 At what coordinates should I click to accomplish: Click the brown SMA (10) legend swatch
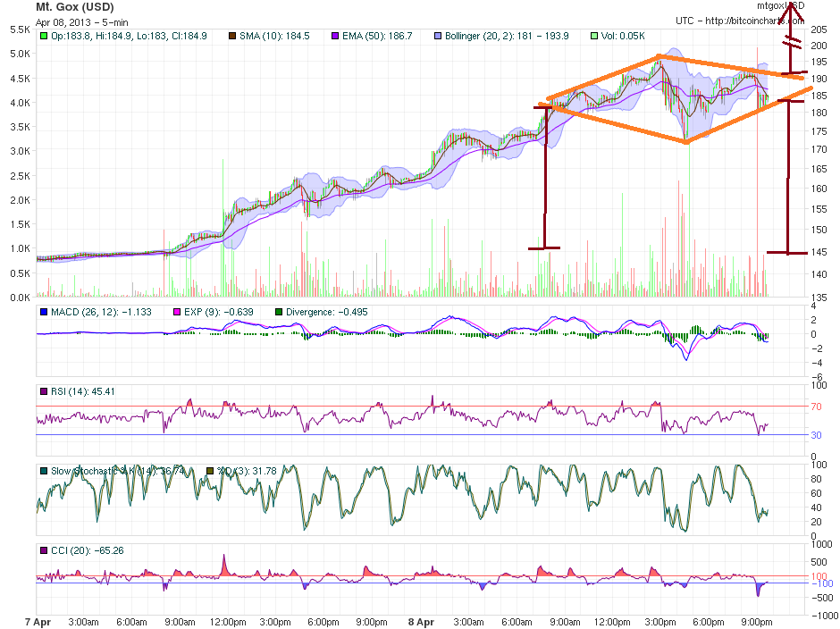(x=233, y=37)
